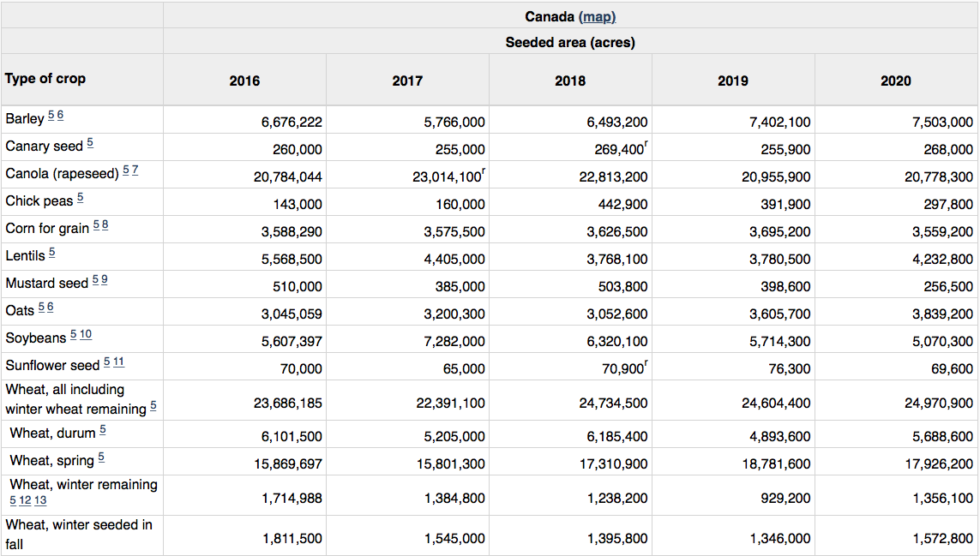Select all wheat 2016 value 23,686,185
Viewport: 980px width, 556px height.
click(x=287, y=404)
